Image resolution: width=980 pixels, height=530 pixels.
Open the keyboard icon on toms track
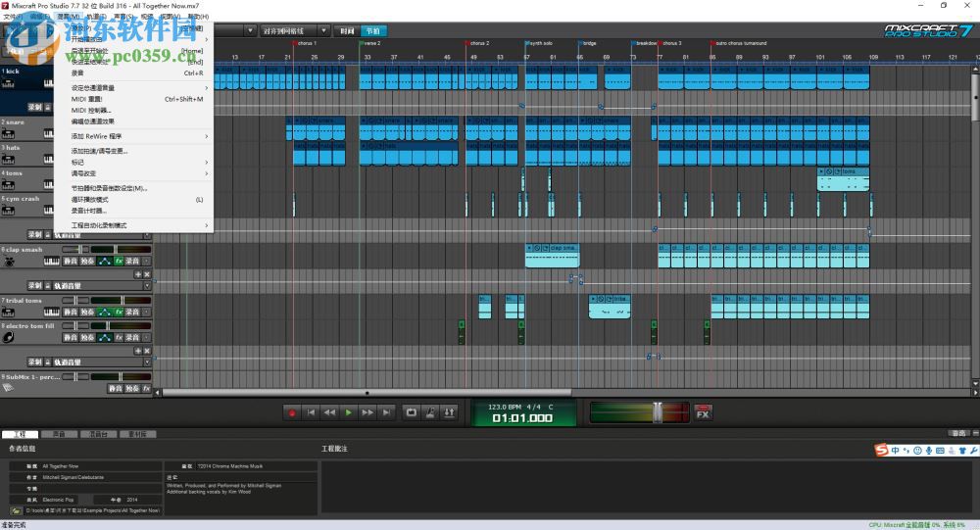pyautogui.click(x=48, y=185)
